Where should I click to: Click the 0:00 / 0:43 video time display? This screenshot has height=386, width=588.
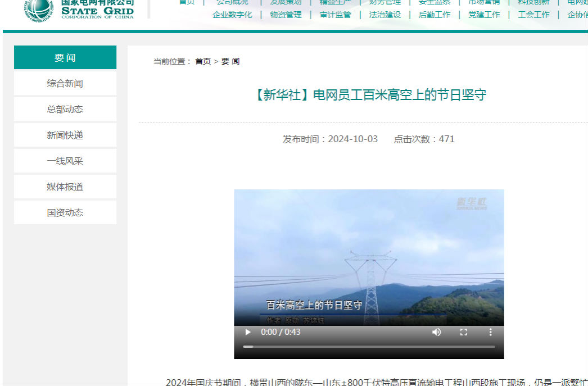(281, 332)
